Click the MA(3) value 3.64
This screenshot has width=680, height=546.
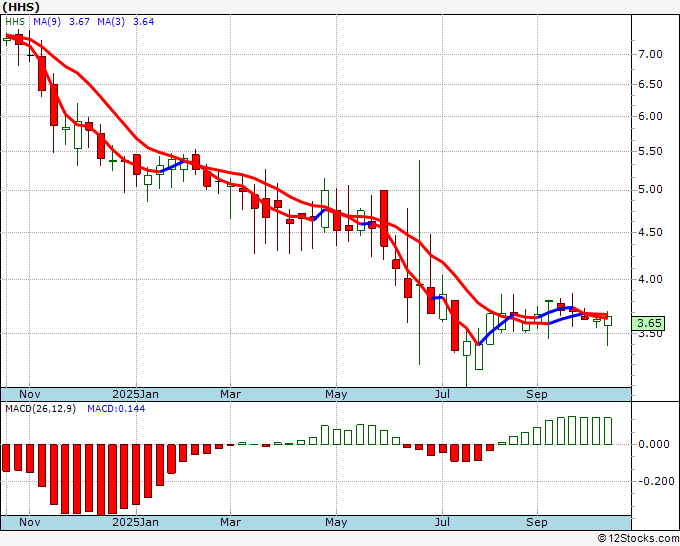point(144,22)
